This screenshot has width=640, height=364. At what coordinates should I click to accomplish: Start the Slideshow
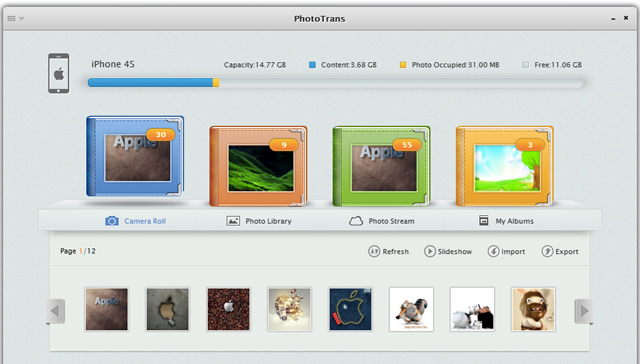pyautogui.click(x=448, y=251)
